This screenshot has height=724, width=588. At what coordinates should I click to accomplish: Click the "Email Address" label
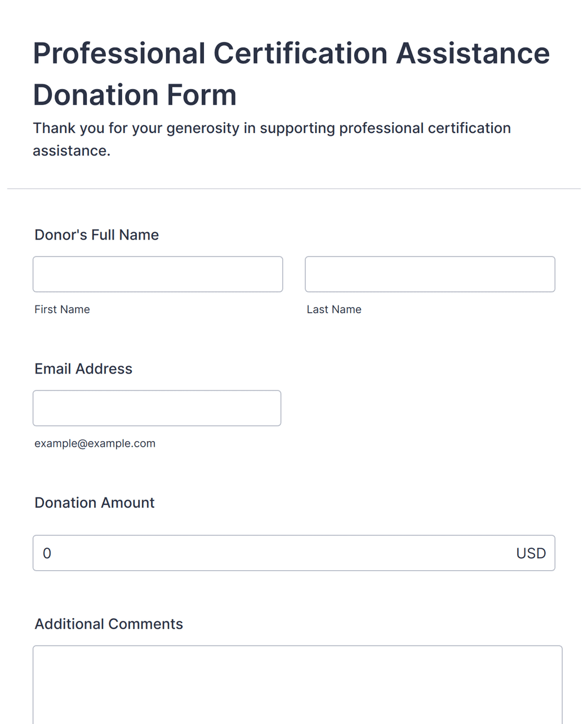pos(83,369)
